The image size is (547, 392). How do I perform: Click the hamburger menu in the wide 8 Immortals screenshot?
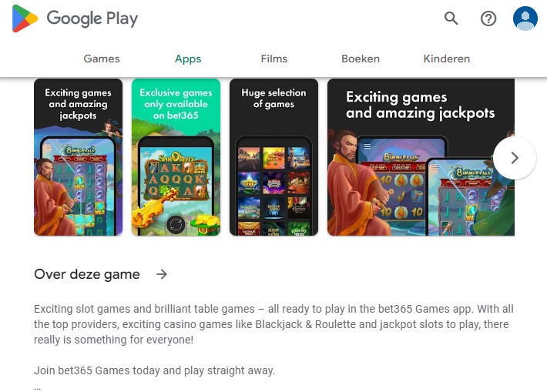pyautogui.click(x=367, y=146)
